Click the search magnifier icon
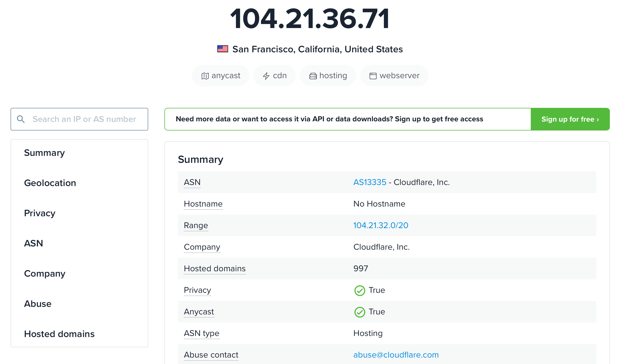The image size is (622, 364). click(21, 119)
